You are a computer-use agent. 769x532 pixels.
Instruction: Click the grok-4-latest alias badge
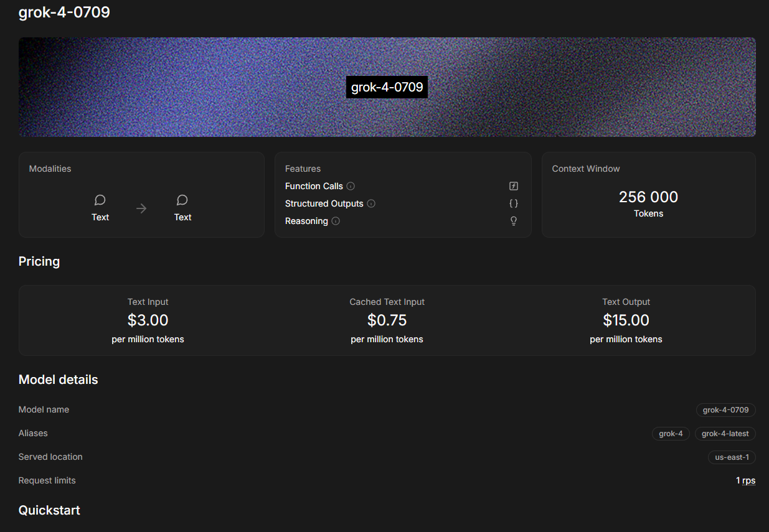click(x=725, y=434)
